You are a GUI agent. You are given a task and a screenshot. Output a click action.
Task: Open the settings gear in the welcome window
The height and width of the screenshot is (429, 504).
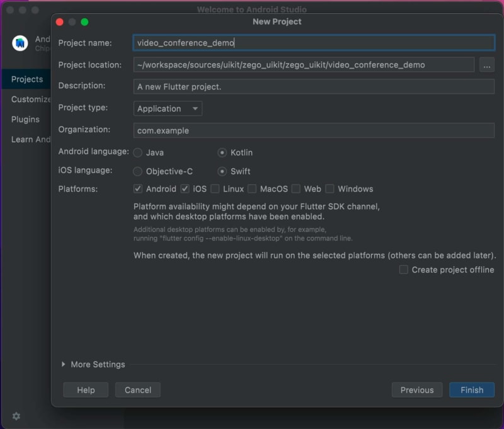16,416
